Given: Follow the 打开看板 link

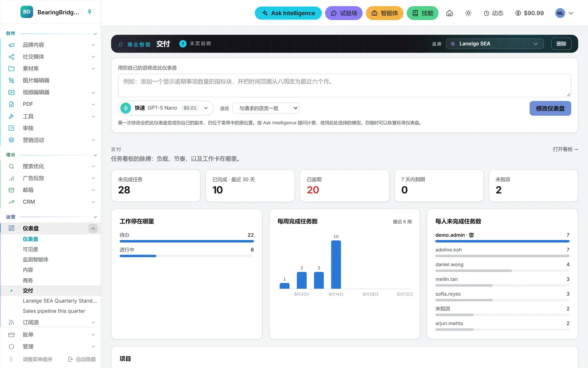Looking at the screenshot, I should (565, 149).
